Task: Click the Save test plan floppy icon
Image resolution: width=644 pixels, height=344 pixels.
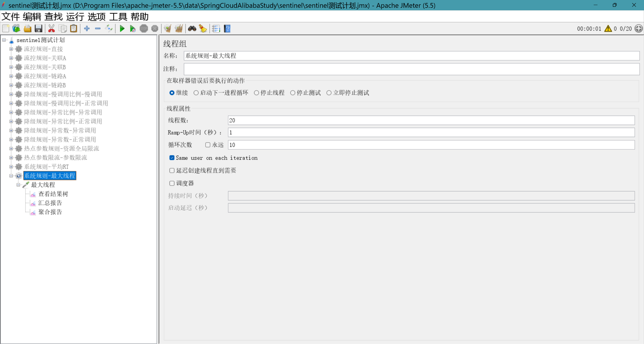Action: tap(38, 29)
